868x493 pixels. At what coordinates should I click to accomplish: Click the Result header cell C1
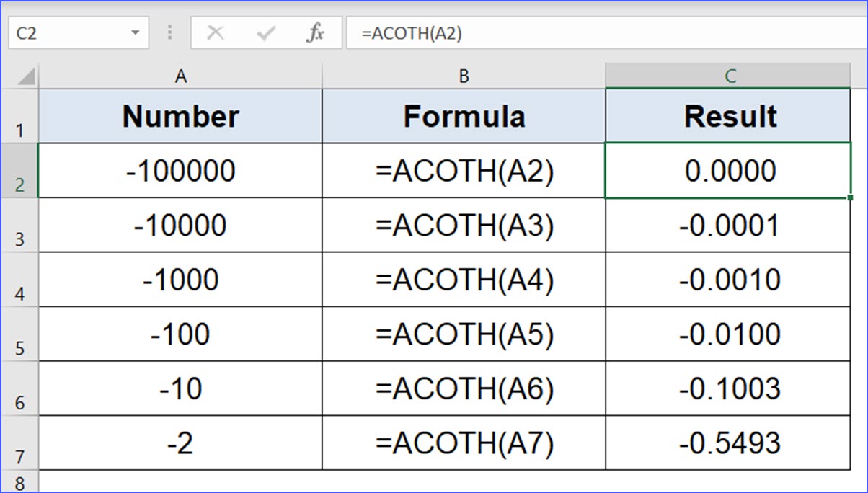[732, 115]
